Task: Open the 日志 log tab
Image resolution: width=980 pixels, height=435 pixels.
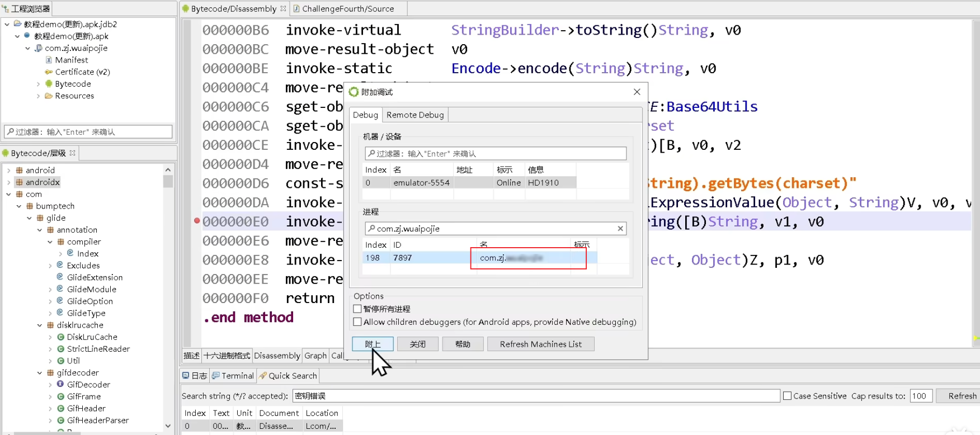Action: coord(195,376)
